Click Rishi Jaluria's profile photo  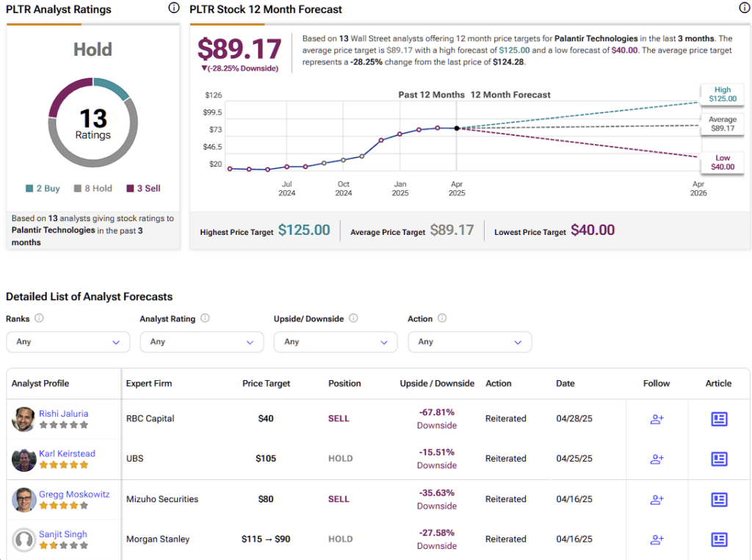[23, 419]
